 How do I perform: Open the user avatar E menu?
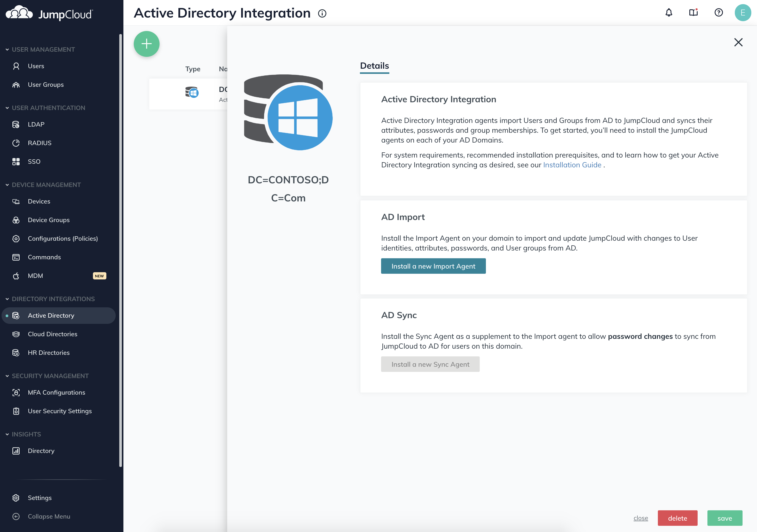743,13
